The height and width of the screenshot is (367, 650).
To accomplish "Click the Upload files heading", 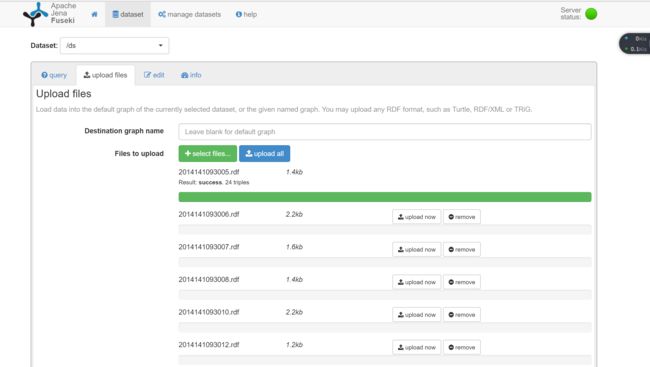I will pos(63,94).
